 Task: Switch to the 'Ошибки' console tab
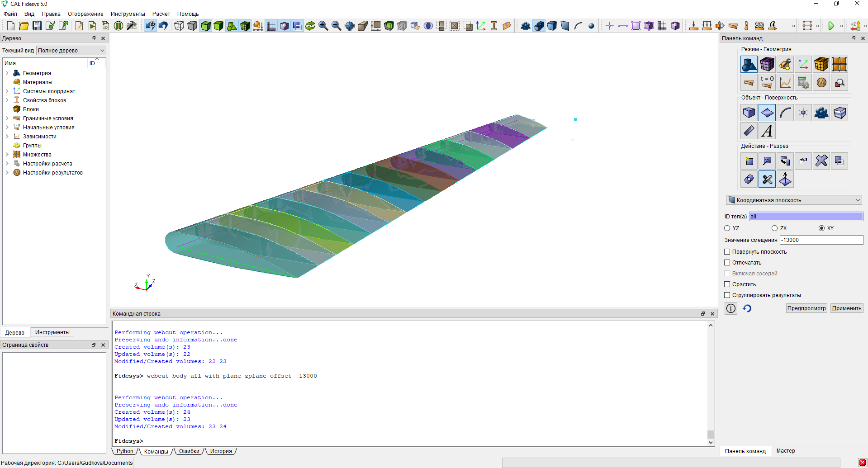click(189, 451)
